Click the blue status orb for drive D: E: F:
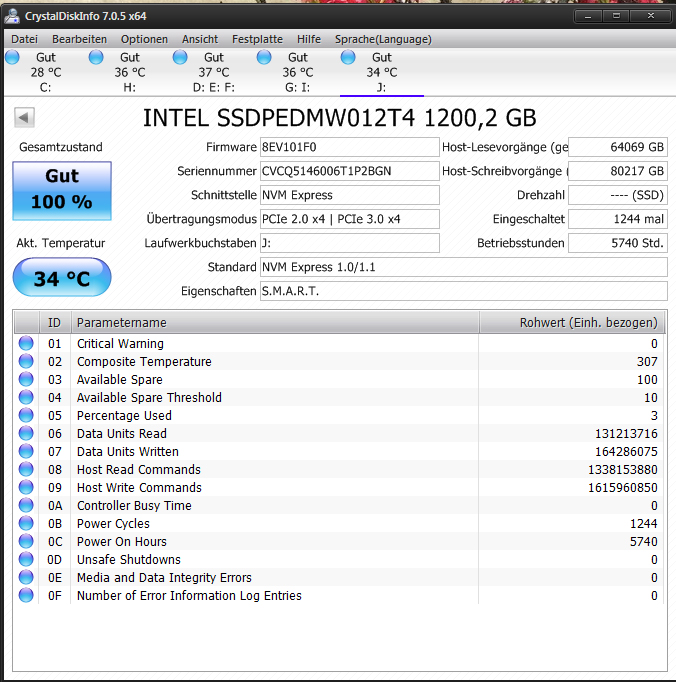Image resolution: width=676 pixels, height=682 pixels. click(180, 57)
